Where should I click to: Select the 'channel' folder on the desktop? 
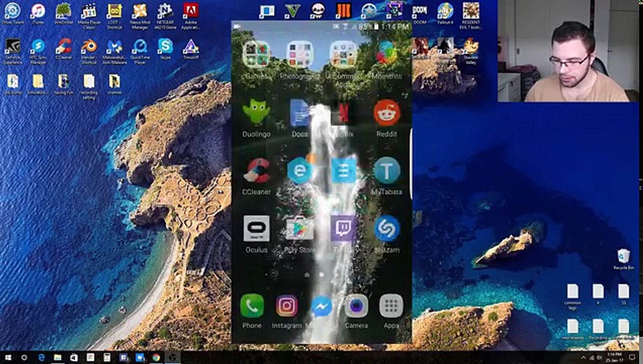tap(115, 84)
